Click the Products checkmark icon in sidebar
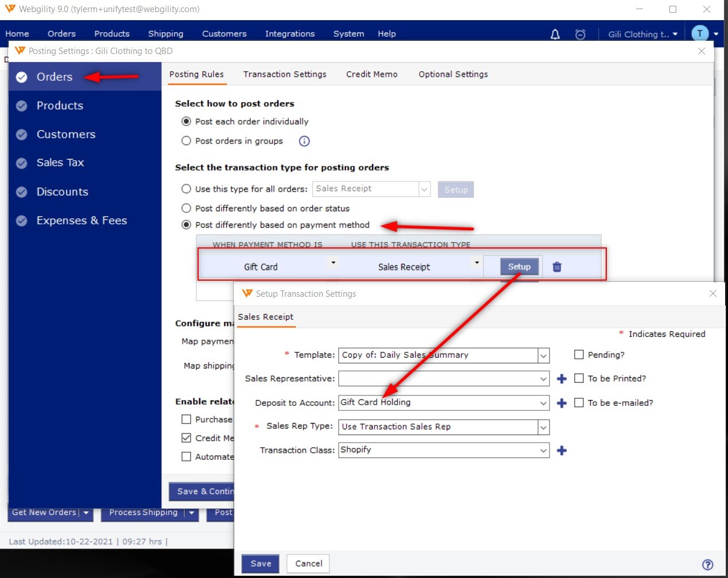This screenshot has height=578, width=728. (x=22, y=106)
